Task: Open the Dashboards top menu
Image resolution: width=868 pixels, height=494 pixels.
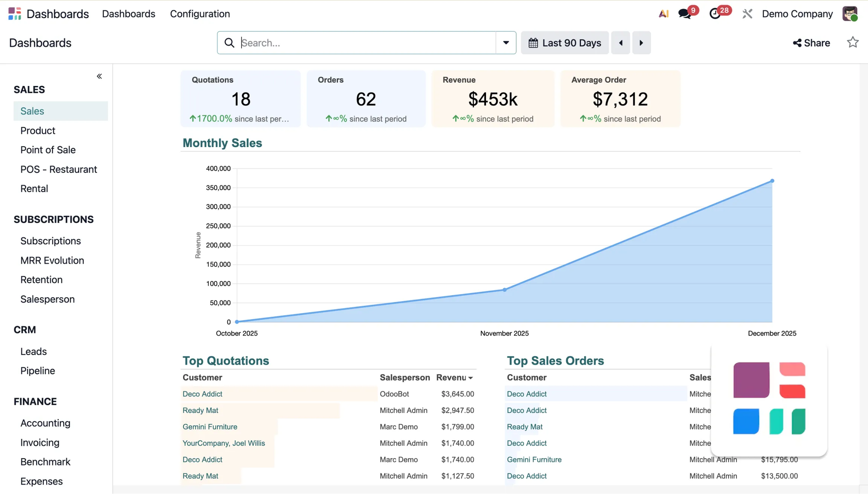Action: point(128,14)
